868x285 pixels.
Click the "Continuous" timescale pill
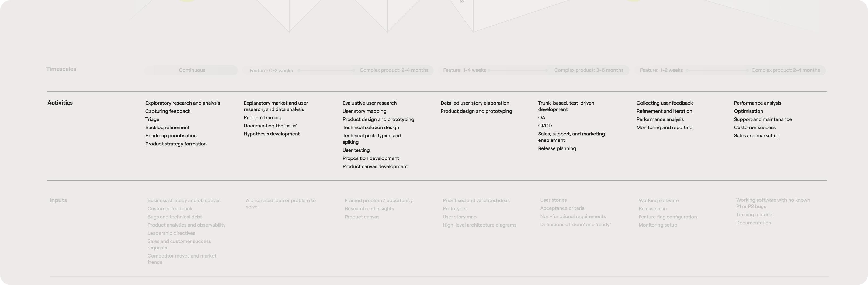point(191,70)
